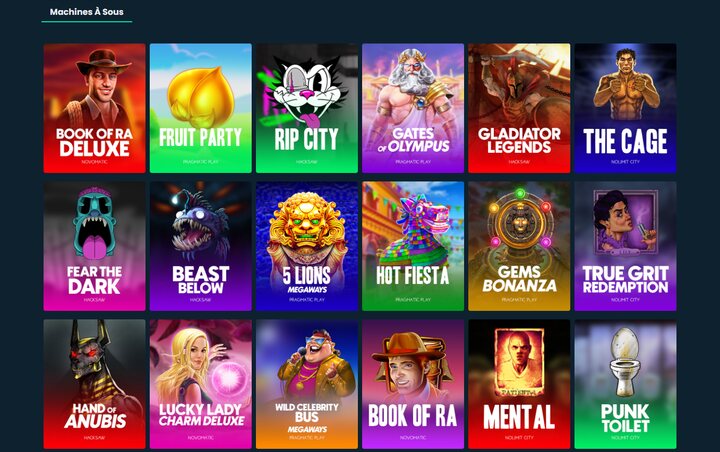Launch the Punk Toilet slot

pos(625,384)
